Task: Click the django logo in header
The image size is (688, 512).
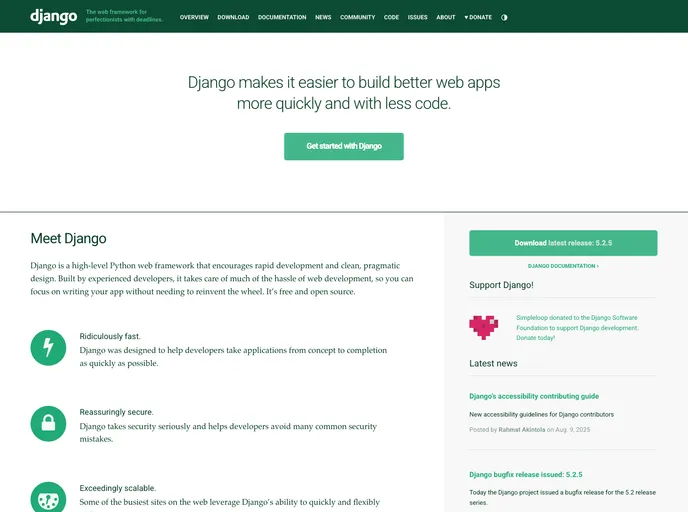Action: [54, 17]
